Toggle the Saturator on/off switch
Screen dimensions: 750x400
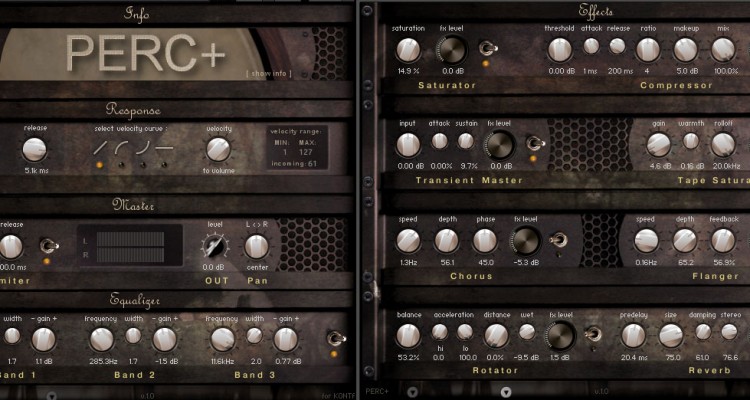point(488,49)
